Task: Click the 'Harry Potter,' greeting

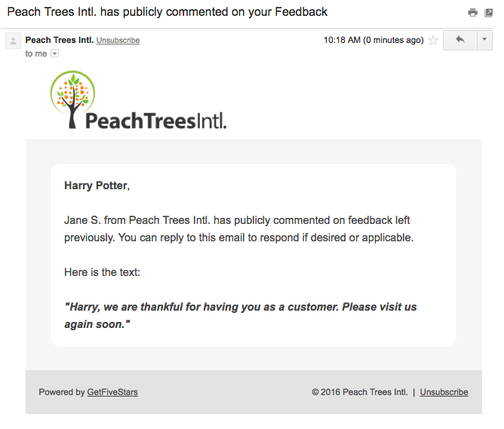Action: [x=97, y=185]
